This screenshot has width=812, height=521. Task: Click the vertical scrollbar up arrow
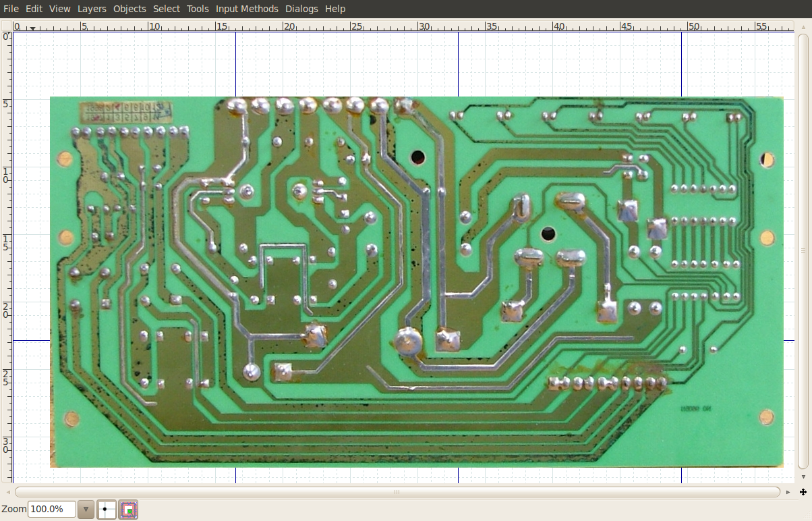tap(803, 27)
